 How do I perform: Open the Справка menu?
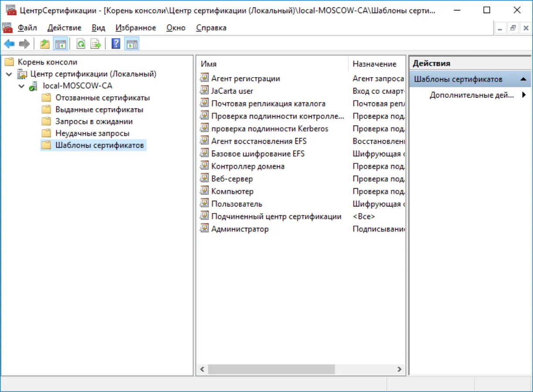[x=211, y=28]
